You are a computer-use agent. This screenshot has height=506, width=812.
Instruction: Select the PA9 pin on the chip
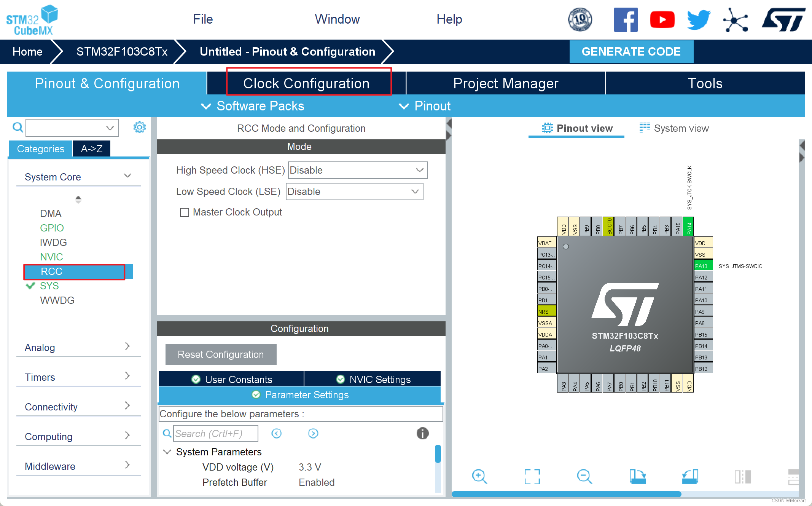pyautogui.click(x=703, y=311)
